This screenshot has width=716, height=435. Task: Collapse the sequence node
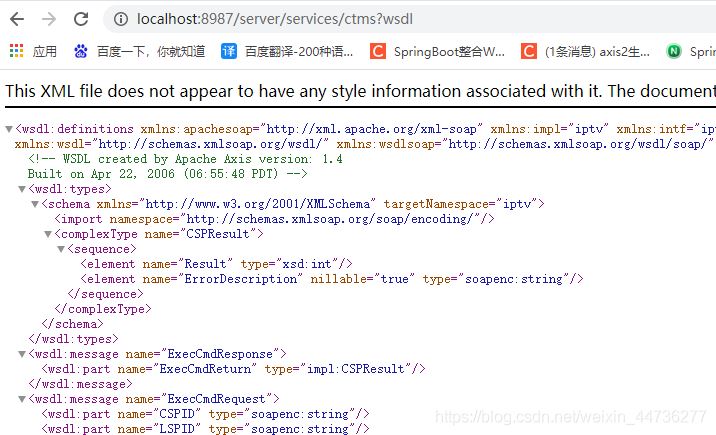click(60, 249)
